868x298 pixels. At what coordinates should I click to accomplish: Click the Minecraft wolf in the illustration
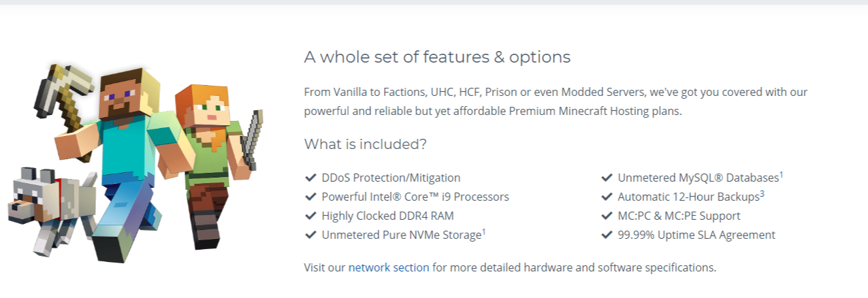48,204
